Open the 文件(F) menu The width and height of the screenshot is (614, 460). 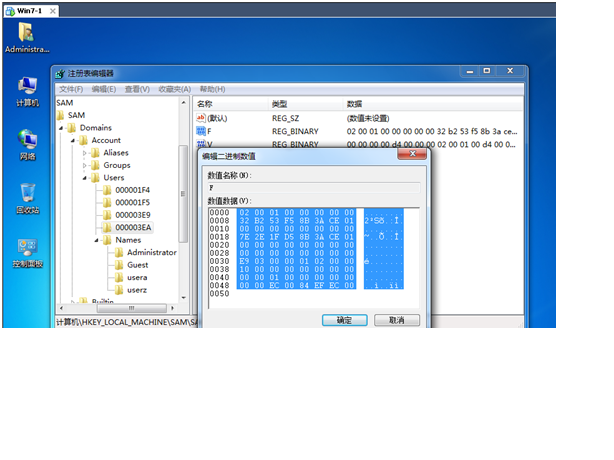pos(71,89)
